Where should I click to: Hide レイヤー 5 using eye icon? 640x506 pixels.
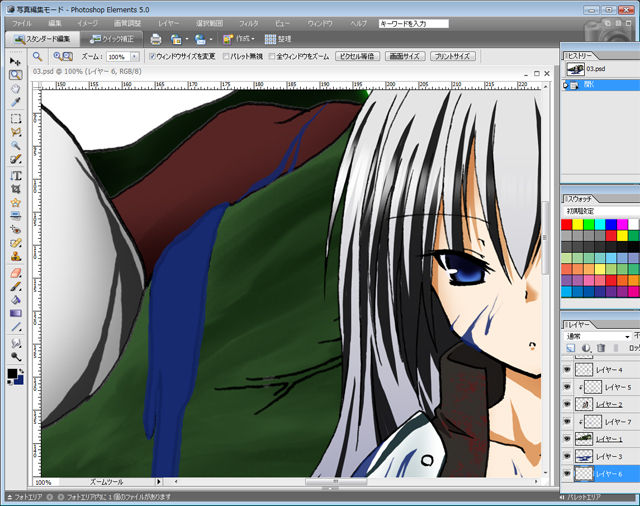tap(567, 387)
